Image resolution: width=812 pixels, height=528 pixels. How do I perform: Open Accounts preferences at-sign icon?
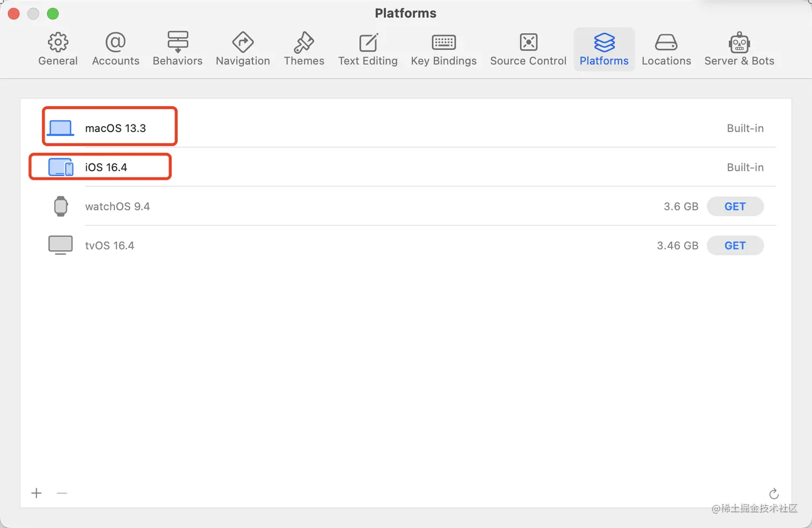115,42
